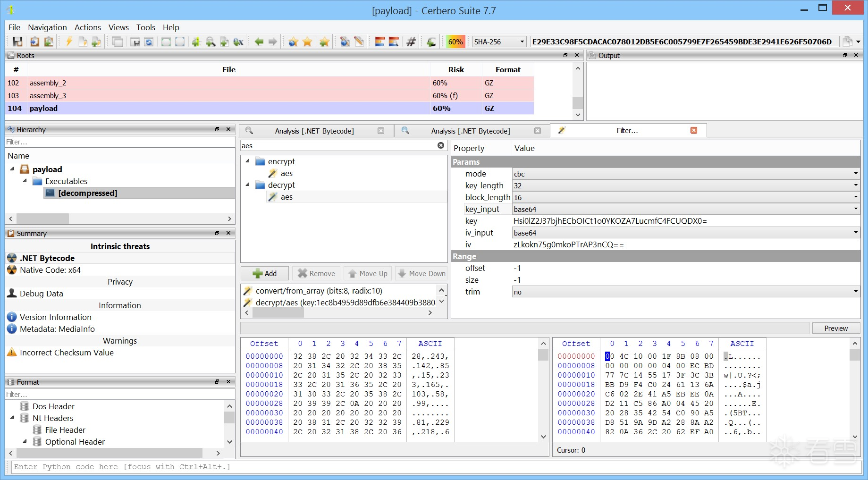
Task: Close the Hierarchy panel
Action: pyautogui.click(x=228, y=129)
